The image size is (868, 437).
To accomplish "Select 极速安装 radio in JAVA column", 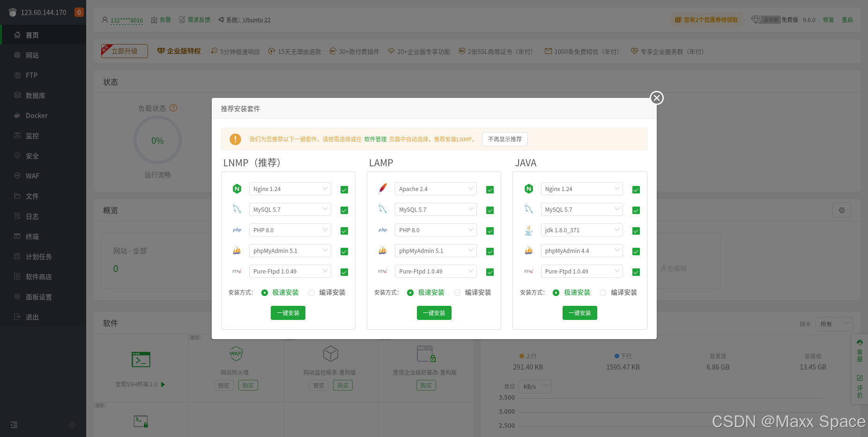I will pyautogui.click(x=556, y=293).
